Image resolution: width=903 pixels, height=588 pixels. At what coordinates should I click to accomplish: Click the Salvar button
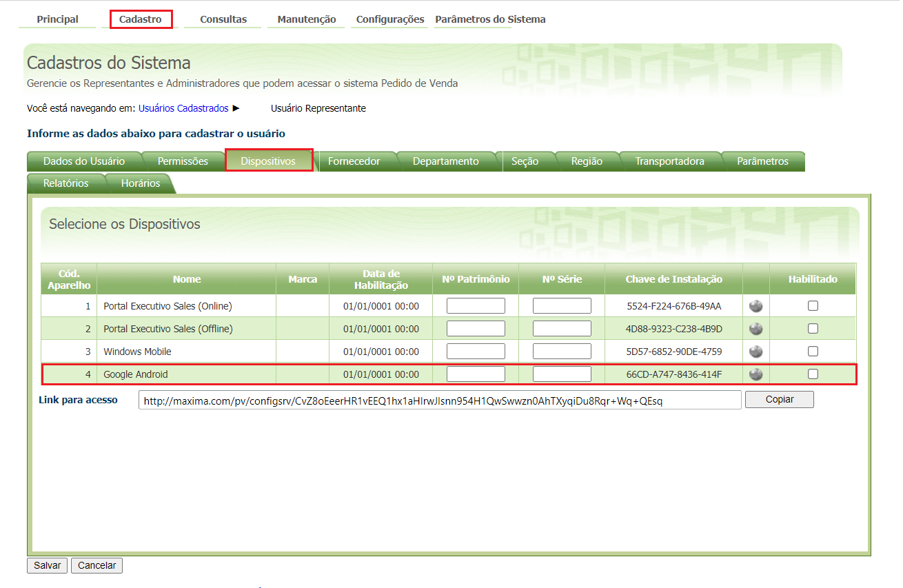tap(48, 565)
